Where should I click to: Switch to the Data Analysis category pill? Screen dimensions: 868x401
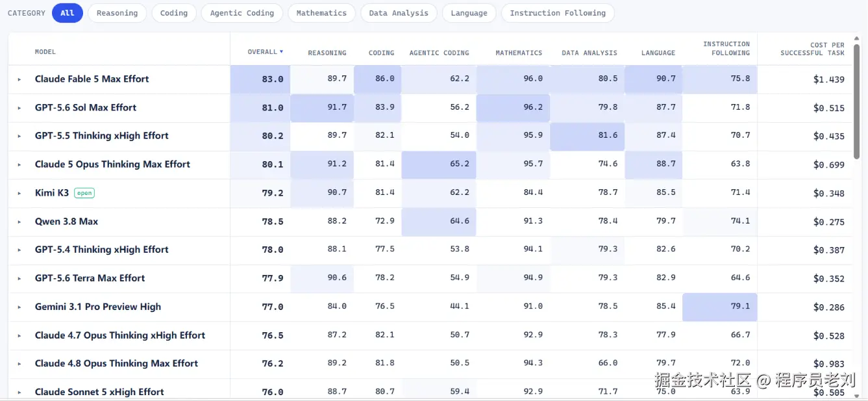399,13
